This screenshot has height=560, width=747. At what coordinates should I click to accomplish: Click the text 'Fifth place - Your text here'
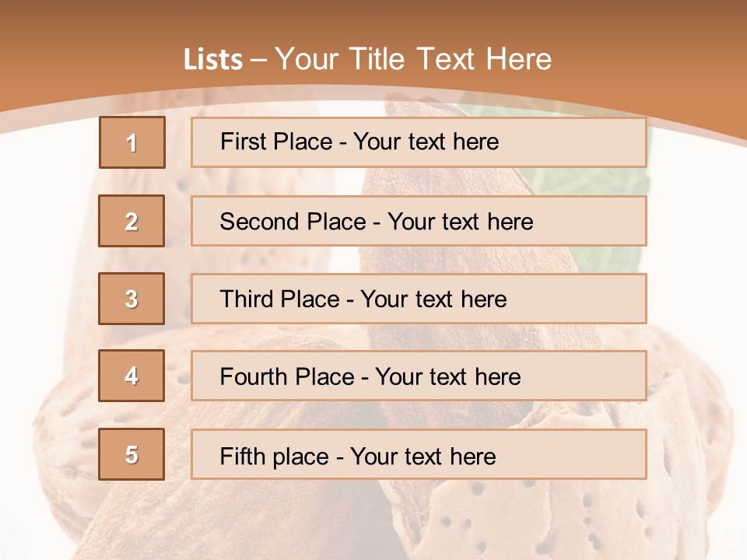[358, 457]
